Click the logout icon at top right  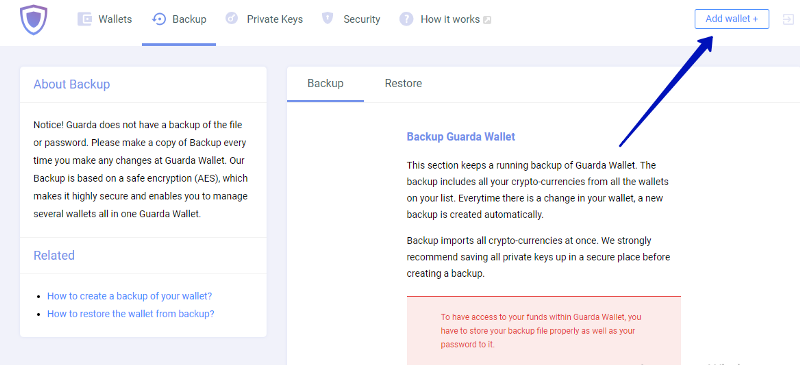pos(788,19)
